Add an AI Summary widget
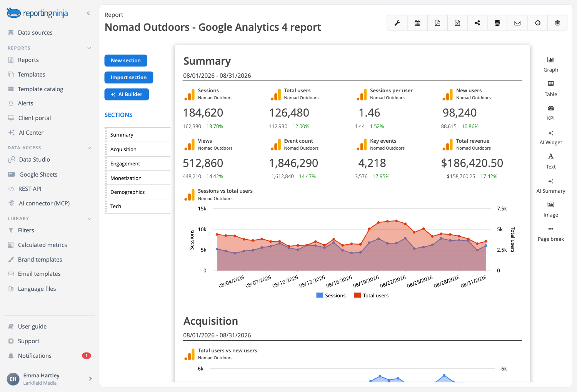Image resolution: width=577 pixels, height=392 pixels. pyautogui.click(x=551, y=185)
